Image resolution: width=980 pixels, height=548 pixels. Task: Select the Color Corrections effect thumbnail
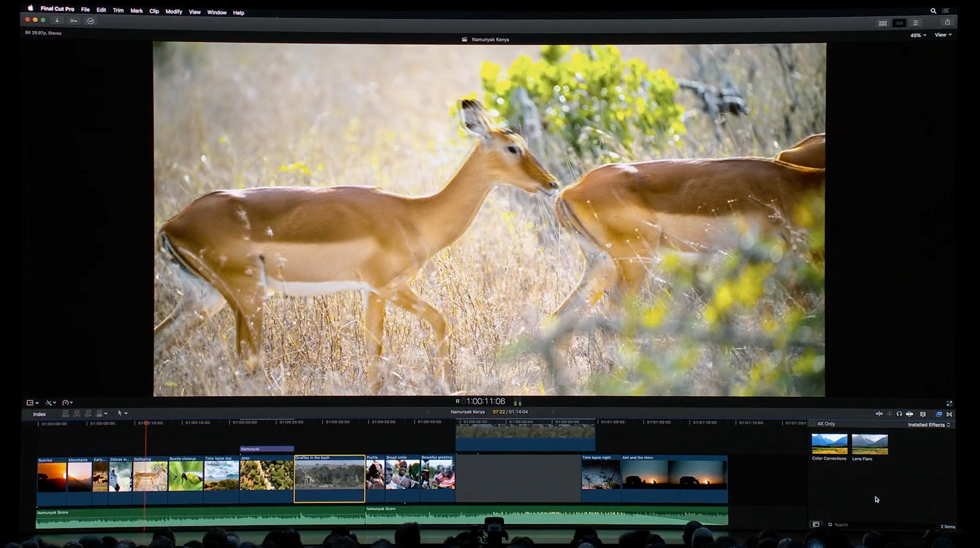829,444
